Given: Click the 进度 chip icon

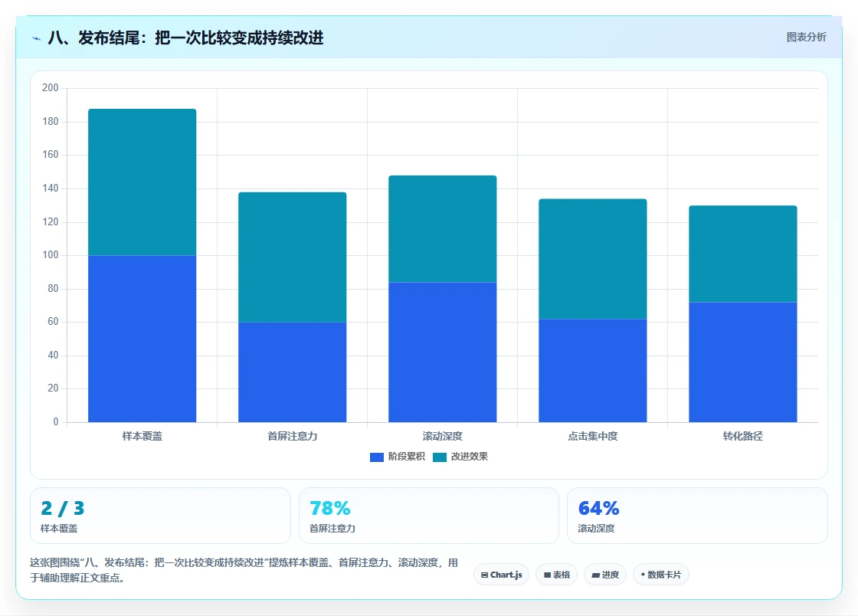Looking at the screenshot, I should [596, 575].
